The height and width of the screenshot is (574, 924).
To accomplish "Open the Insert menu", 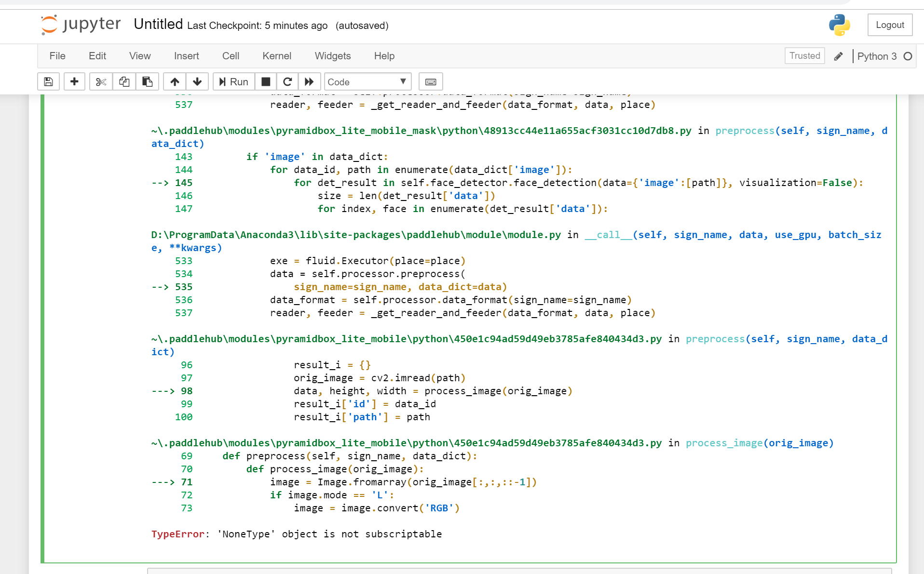I will tap(187, 56).
